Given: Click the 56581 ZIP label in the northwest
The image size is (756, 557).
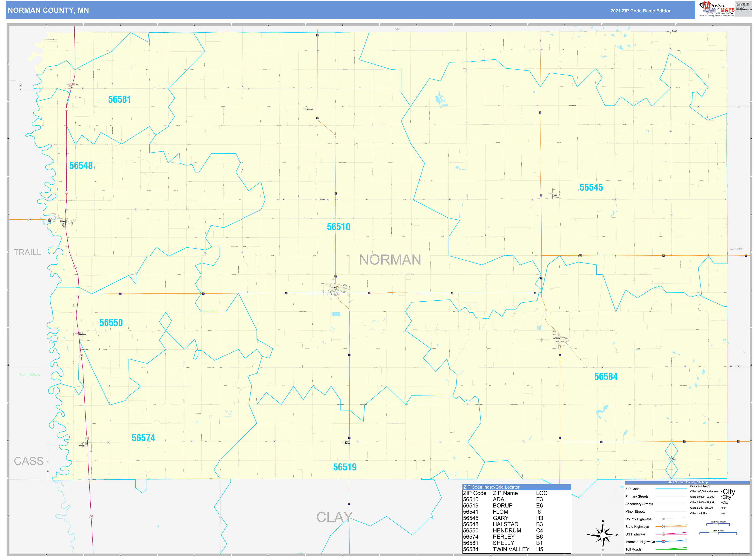Looking at the screenshot, I should pyautogui.click(x=120, y=99).
